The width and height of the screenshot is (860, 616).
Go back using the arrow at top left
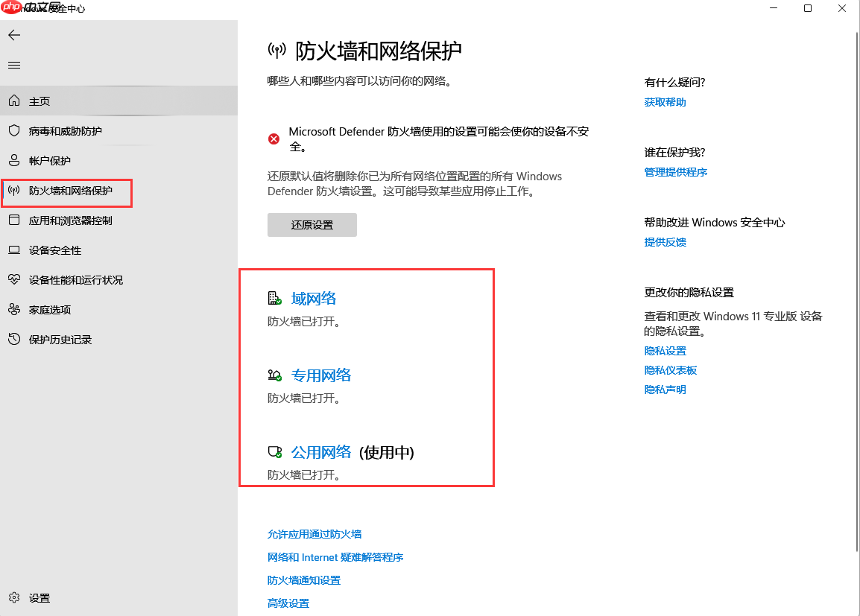tap(13, 34)
